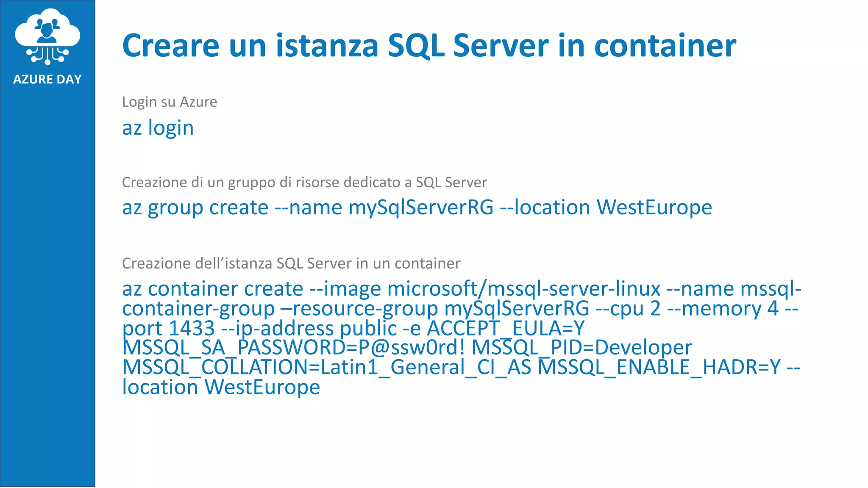Click the 'MSSQL_SA_PASSWORD=P@ssw0rd!' line
This screenshot has height=488, width=868.
407,348
